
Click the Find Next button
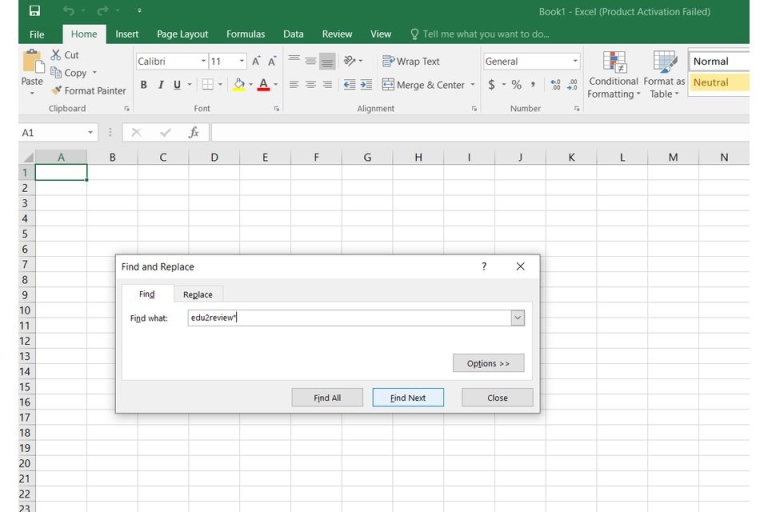[x=408, y=397]
